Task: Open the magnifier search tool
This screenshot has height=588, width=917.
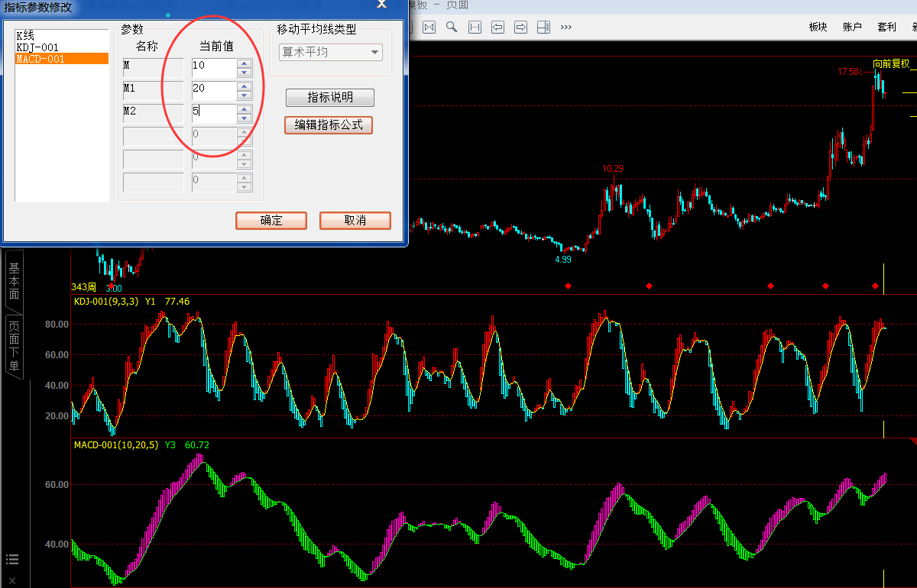Action: pyautogui.click(x=452, y=27)
